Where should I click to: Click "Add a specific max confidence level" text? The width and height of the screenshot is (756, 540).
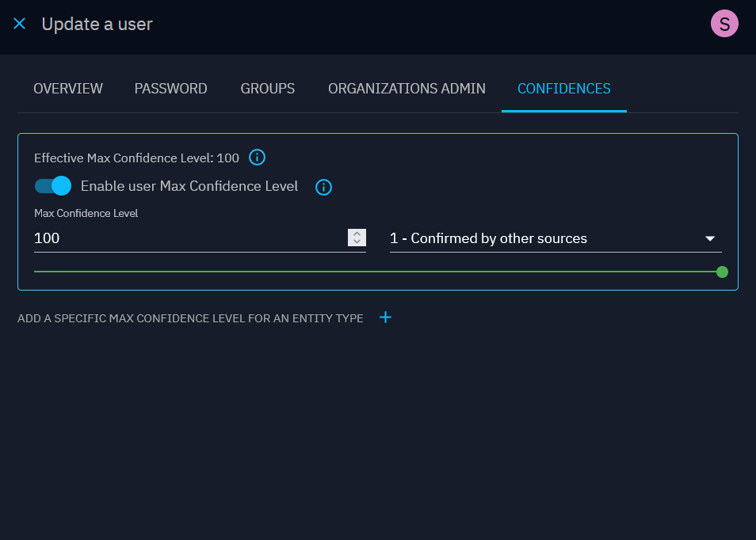click(190, 318)
